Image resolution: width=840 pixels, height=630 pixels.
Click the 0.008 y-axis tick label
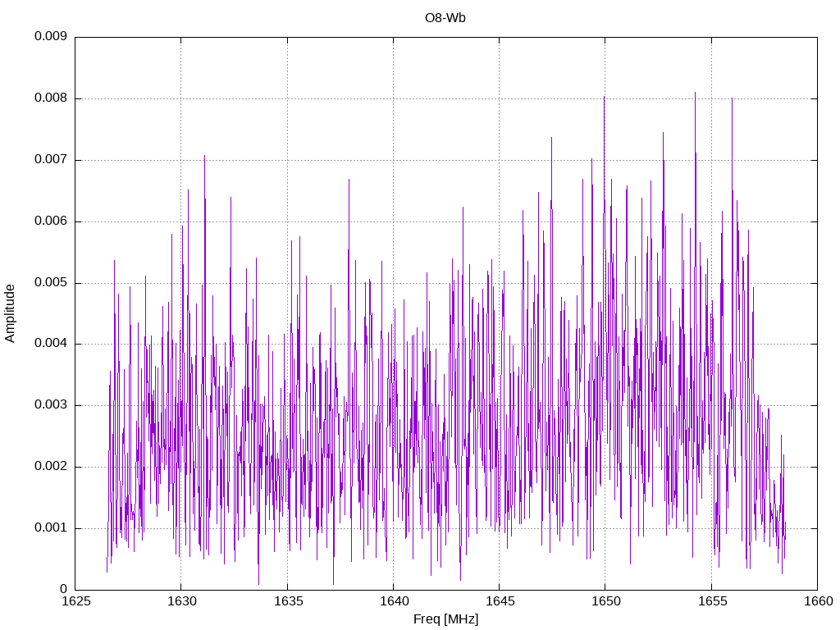(x=51, y=98)
